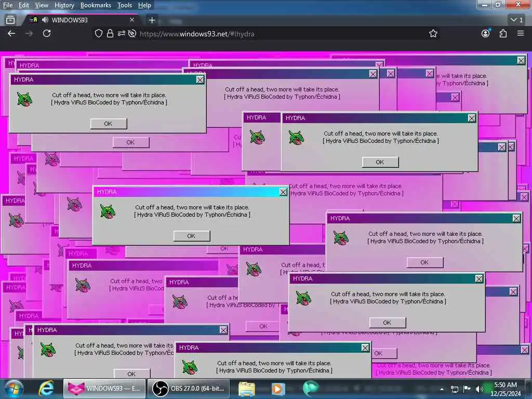Switch to the WINDOWS93 taskbar window button
Image resolution: width=532 pixels, height=399 pixels.
(104, 389)
